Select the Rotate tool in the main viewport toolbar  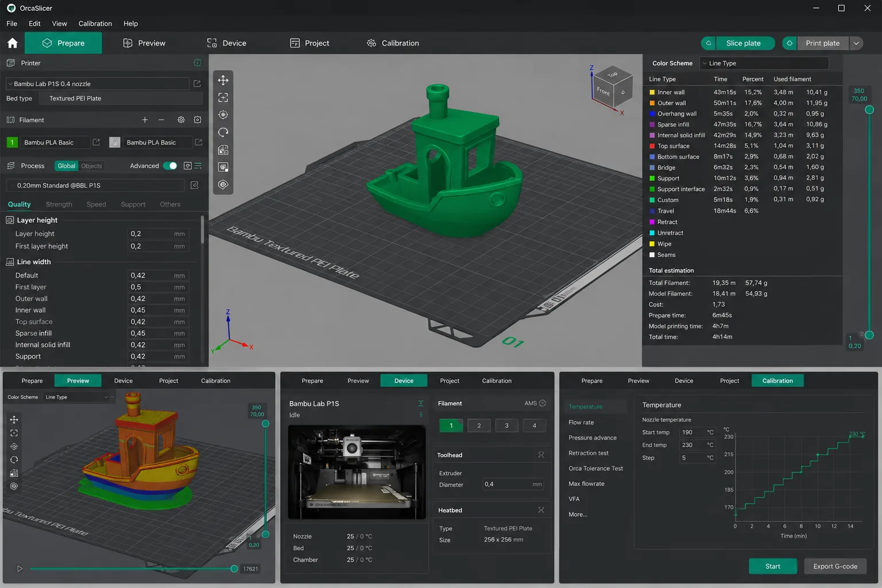click(x=223, y=132)
